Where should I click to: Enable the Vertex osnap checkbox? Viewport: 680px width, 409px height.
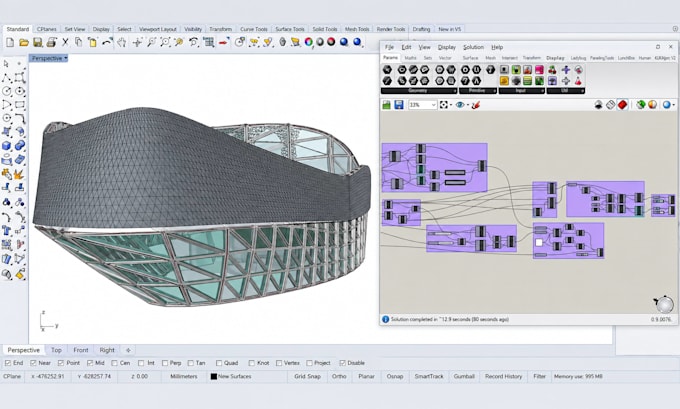point(279,363)
